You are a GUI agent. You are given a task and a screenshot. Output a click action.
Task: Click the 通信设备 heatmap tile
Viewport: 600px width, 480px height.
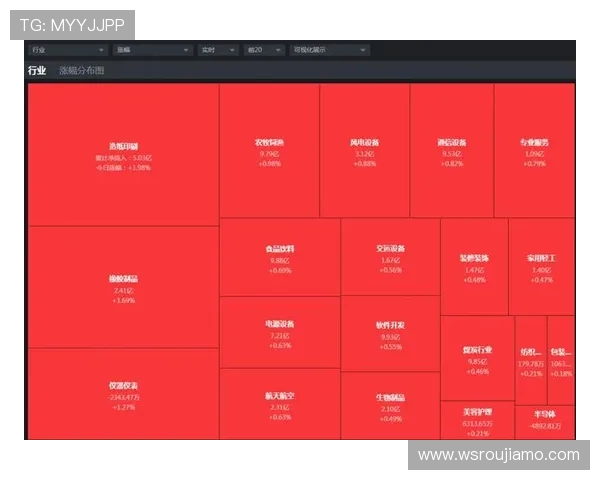click(451, 150)
